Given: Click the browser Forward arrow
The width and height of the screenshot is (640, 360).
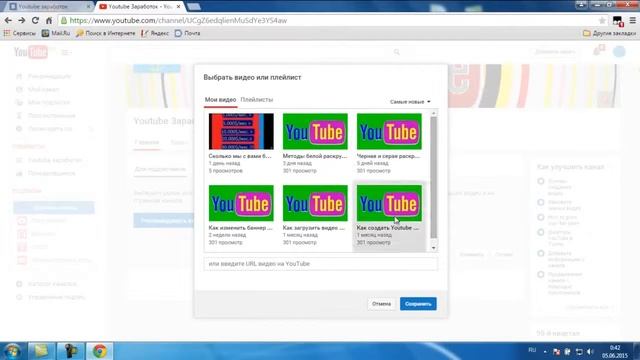Looking at the screenshot, I should click(x=22, y=20).
